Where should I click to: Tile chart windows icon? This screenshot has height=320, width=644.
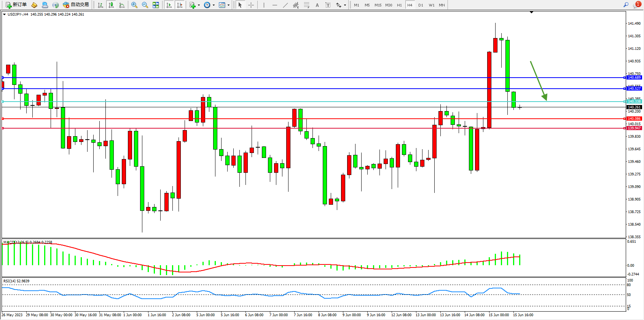[156, 5]
